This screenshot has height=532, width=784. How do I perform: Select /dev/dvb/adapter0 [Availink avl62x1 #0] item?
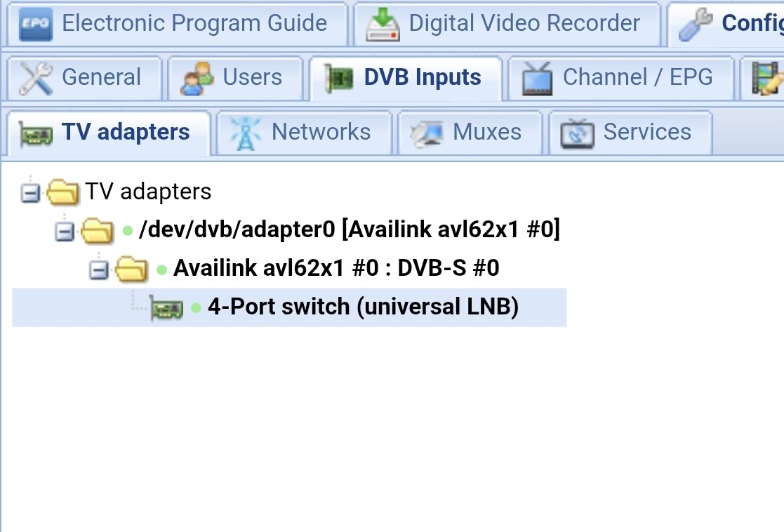349,230
